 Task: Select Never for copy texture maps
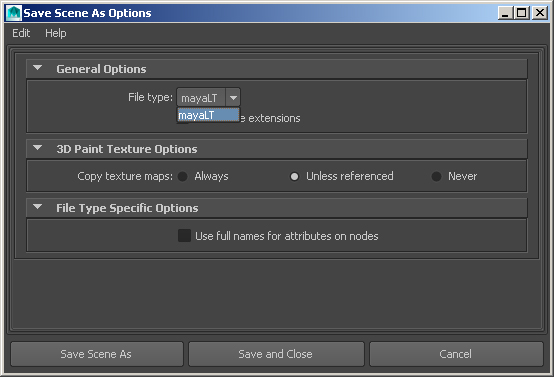[x=436, y=176]
